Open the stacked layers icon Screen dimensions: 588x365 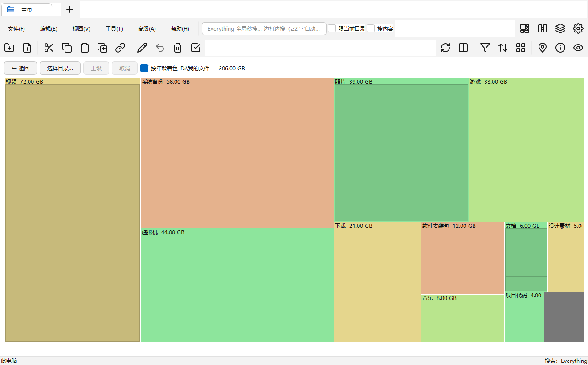tap(560, 28)
